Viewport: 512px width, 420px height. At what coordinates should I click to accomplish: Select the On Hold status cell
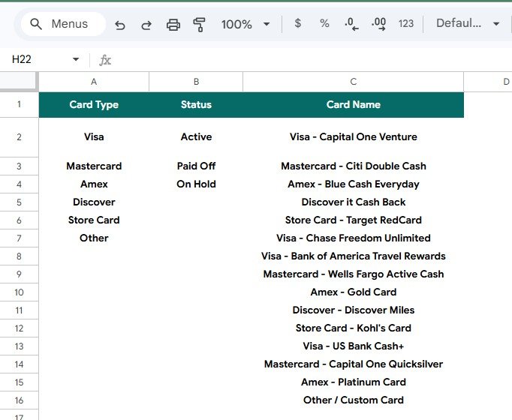(196, 184)
